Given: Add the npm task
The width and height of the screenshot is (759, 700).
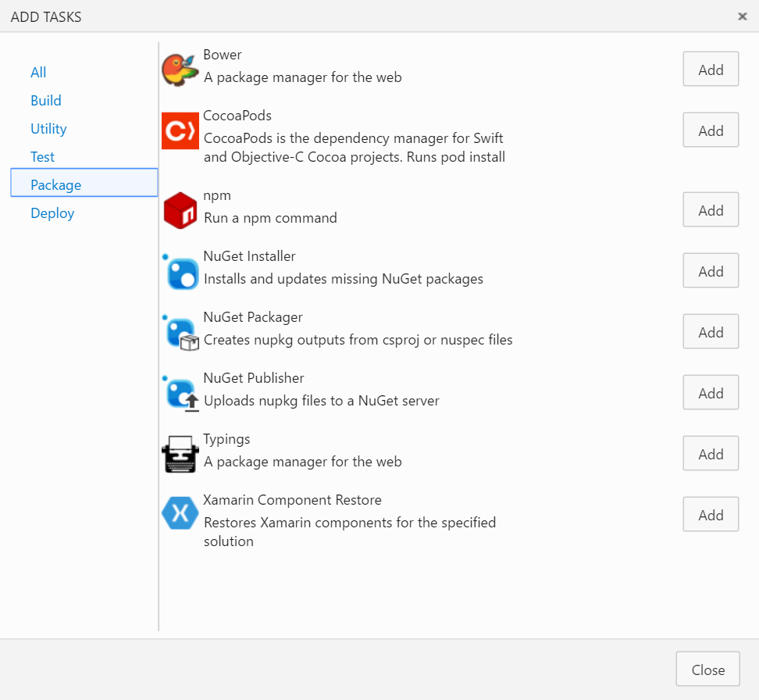Looking at the screenshot, I should pos(711,209).
